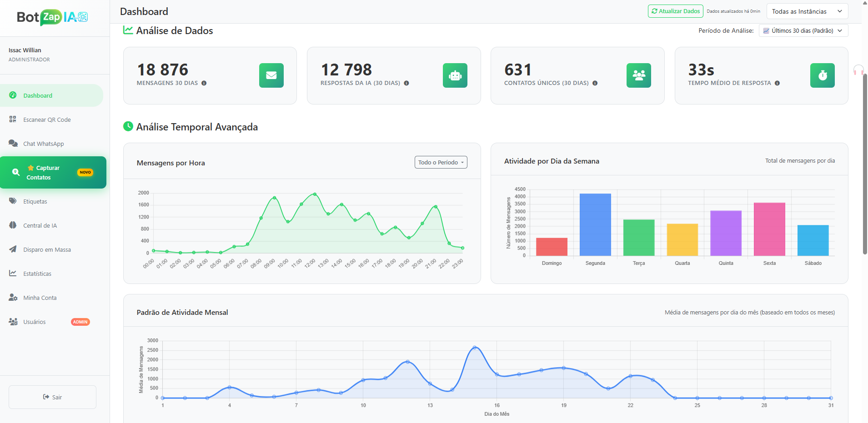This screenshot has height=423, width=868.
Task: Open the Todo o Período filter dropdown
Action: 441,163
